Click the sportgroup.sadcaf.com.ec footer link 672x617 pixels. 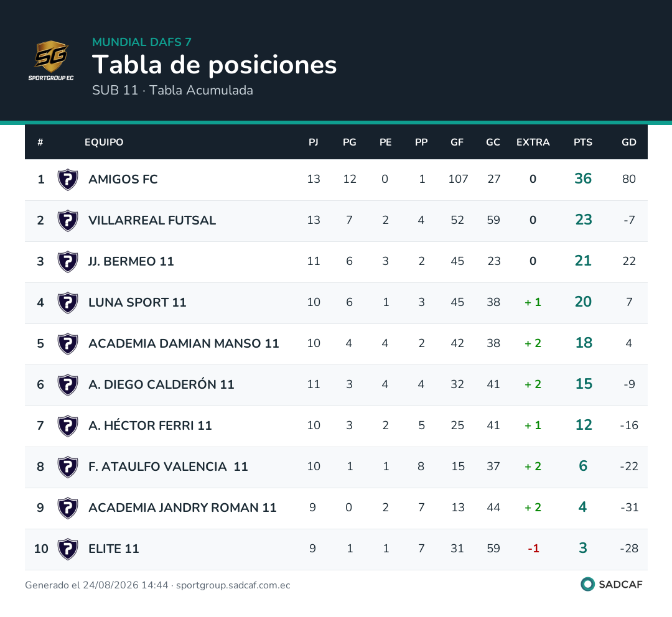(233, 585)
